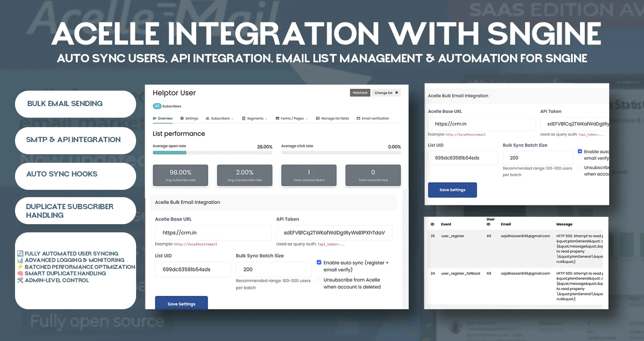
Task: Tick the Unsubscribe checkbox in right panel
Action: point(580,167)
